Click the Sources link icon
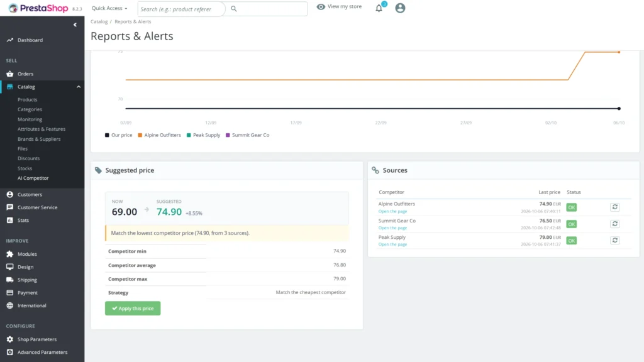 (x=375, y=170)
